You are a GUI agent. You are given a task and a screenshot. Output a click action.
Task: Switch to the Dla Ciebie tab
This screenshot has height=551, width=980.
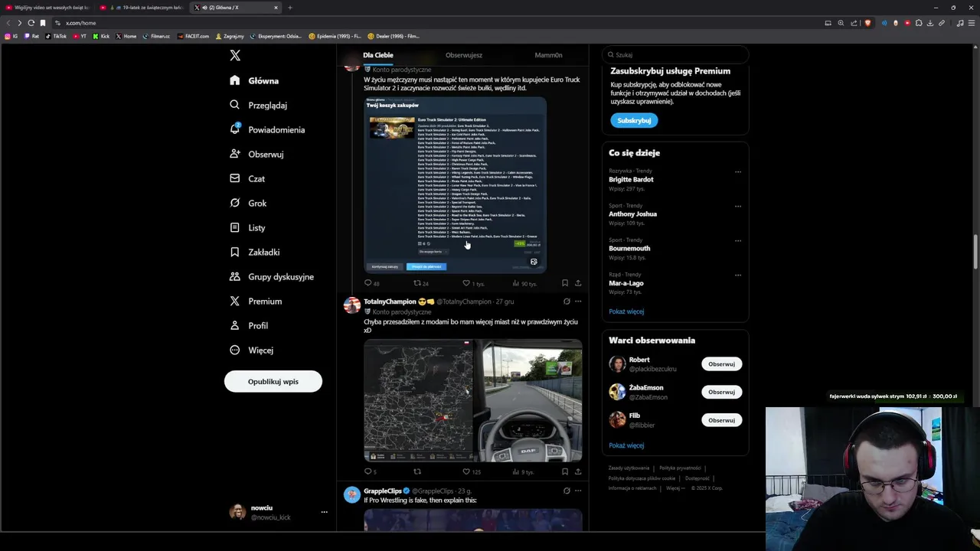pyautogui.click(x=378, y=55)
